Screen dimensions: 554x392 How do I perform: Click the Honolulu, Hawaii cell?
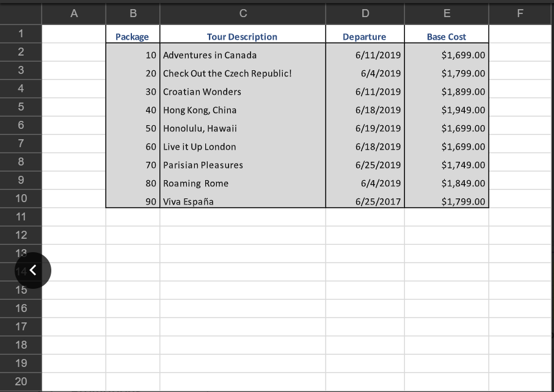[242, 128]
